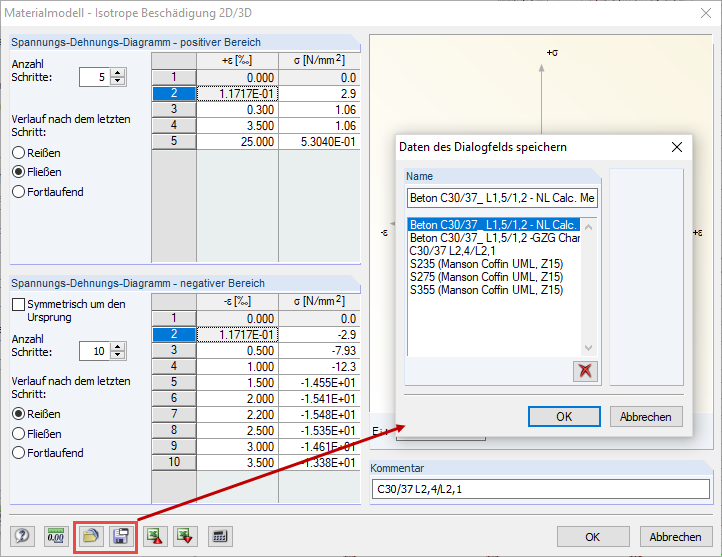Click negative strain cell 0.500

pos(238,350)
